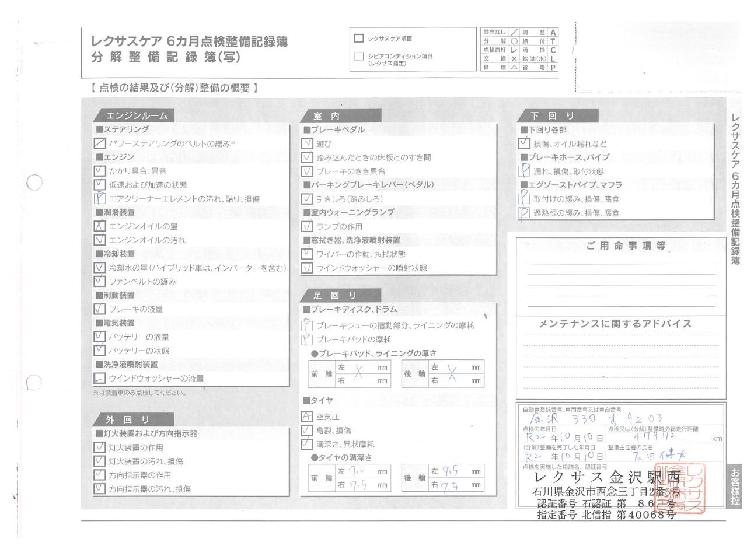Click the rear-left brake pad thickness field
The height and width of the screenshot is (560, 747).
456,368
